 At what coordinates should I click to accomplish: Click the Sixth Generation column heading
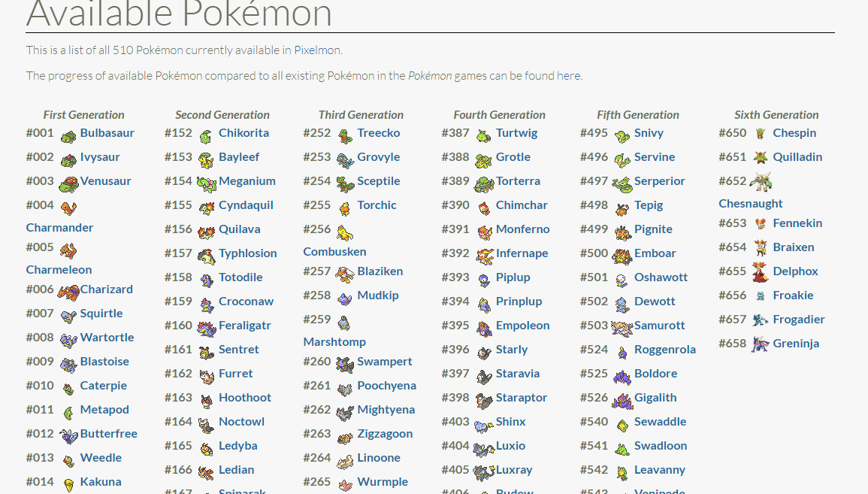(776, 114)
